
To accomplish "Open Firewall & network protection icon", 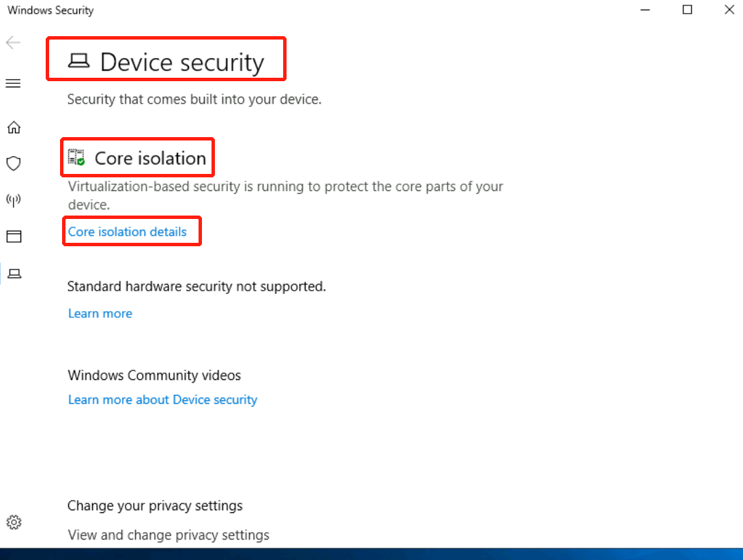I will coord(14,201).
